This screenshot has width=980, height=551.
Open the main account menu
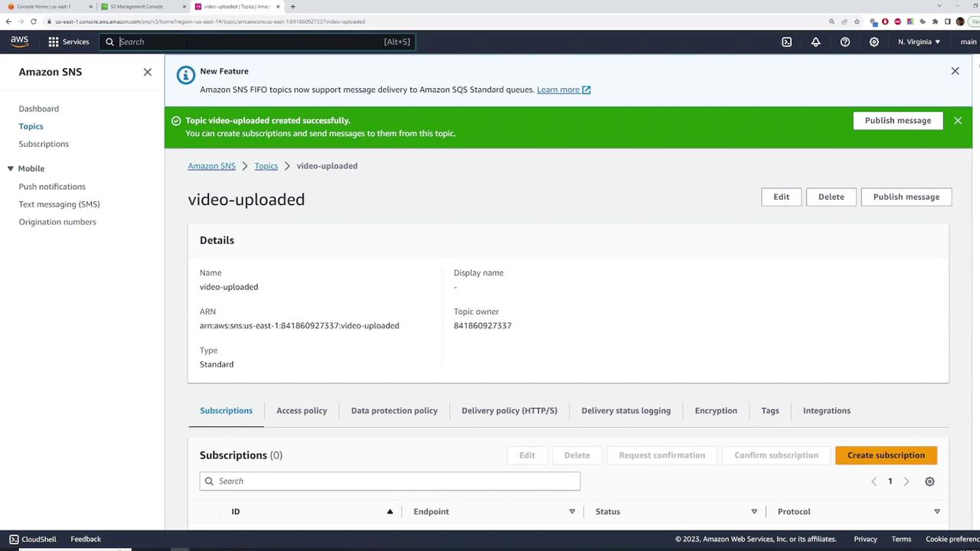click(x=969, y=42)
